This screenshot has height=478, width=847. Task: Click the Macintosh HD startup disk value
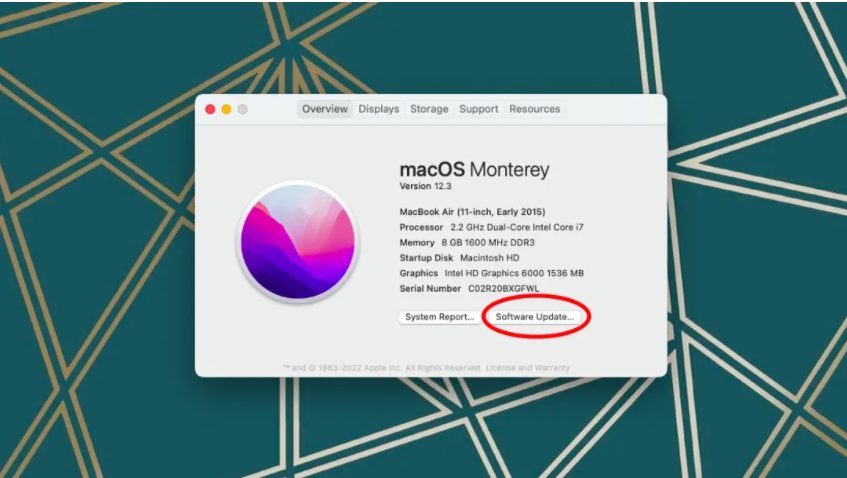pos(489,258)
